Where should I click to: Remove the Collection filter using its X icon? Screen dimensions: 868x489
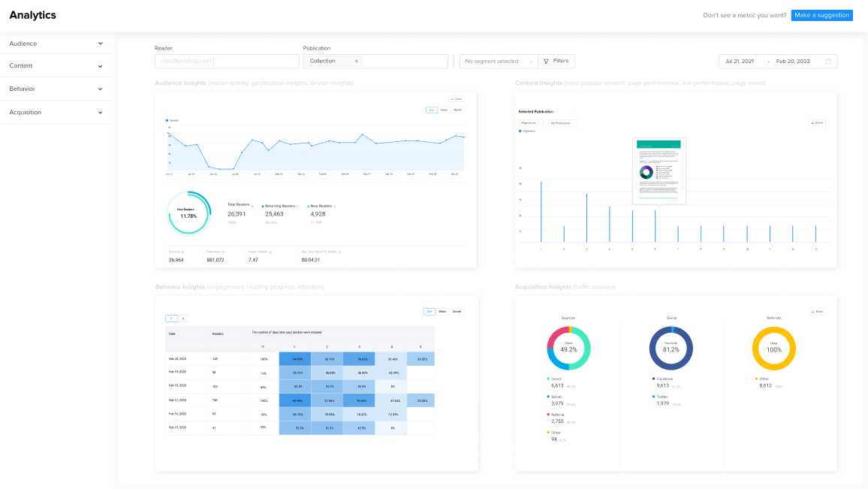click(358, 61)
